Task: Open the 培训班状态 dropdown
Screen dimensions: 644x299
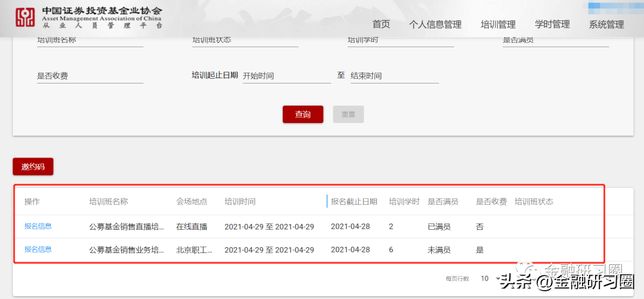Action: [x=245, y=41]
